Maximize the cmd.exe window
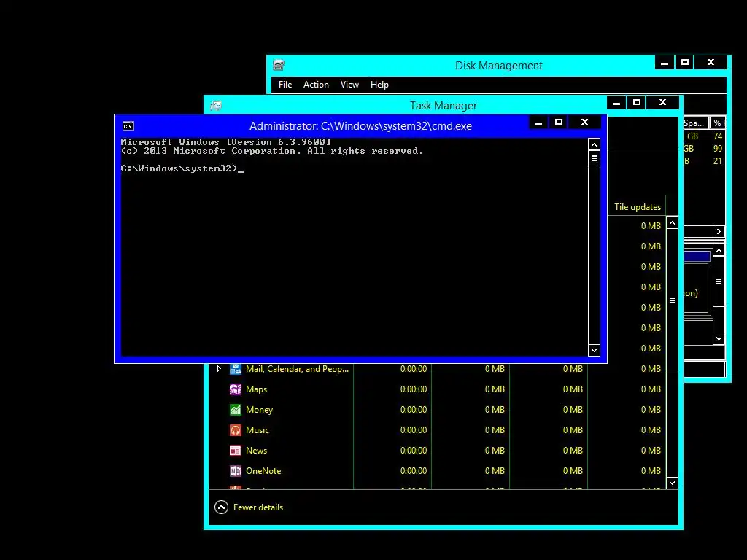The image size is (747, 560). click(559, 122)
